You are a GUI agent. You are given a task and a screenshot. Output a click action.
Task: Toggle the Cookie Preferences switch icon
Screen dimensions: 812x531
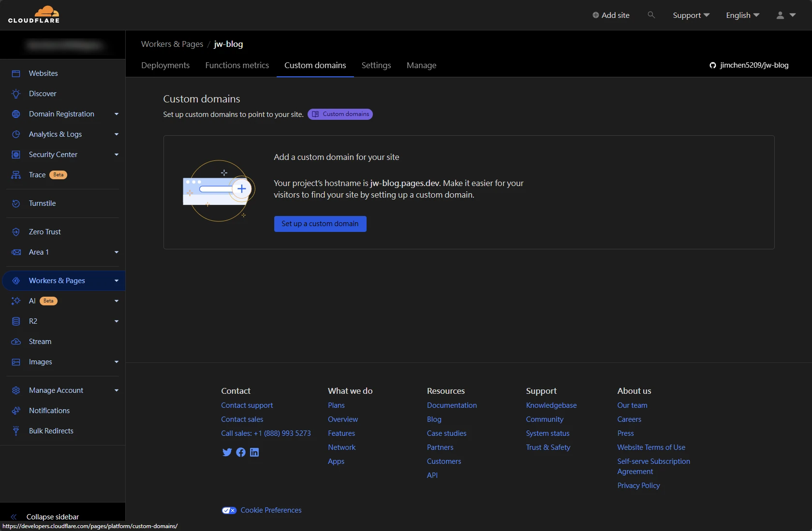tap(229, 510)
